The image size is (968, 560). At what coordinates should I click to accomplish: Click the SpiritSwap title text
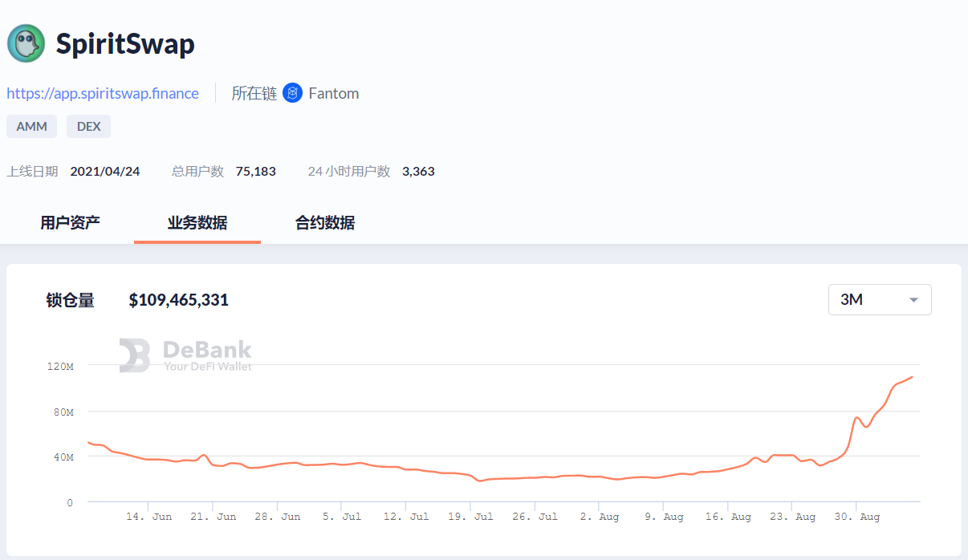125,43
